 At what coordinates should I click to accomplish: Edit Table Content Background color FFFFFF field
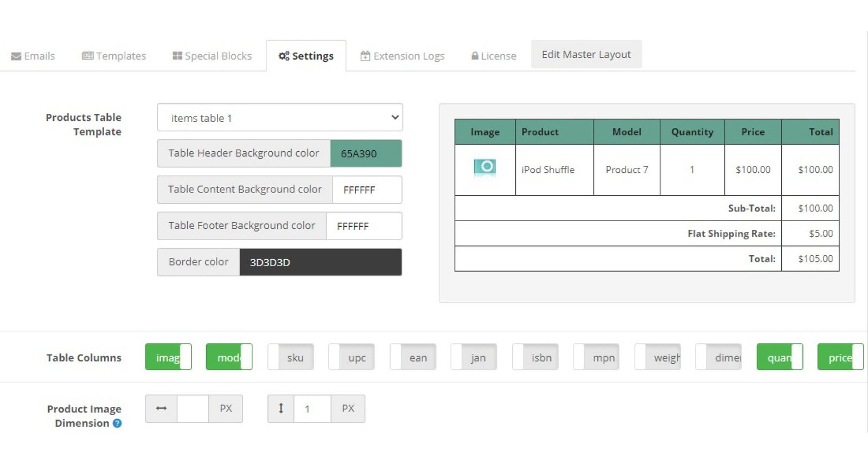[367, 190]
